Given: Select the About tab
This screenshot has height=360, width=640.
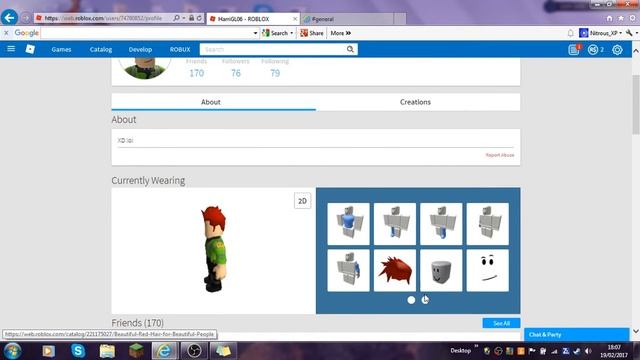Looking at the screenshot, I should pos(211,102).
